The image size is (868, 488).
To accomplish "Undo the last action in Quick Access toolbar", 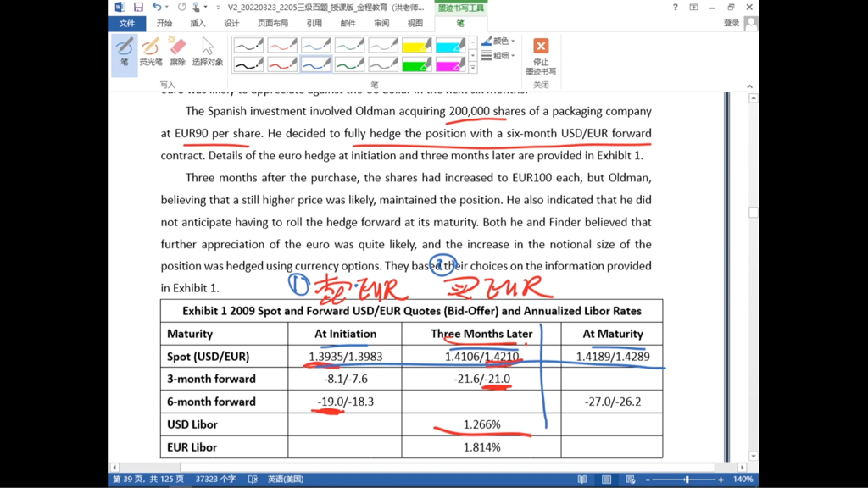I will 157,8.
